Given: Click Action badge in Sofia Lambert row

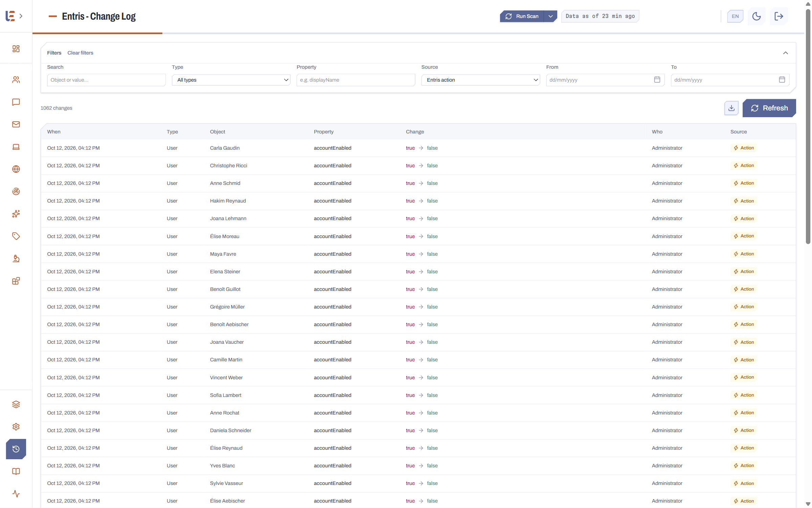Looking at the screenshot, I should point(743,395).
